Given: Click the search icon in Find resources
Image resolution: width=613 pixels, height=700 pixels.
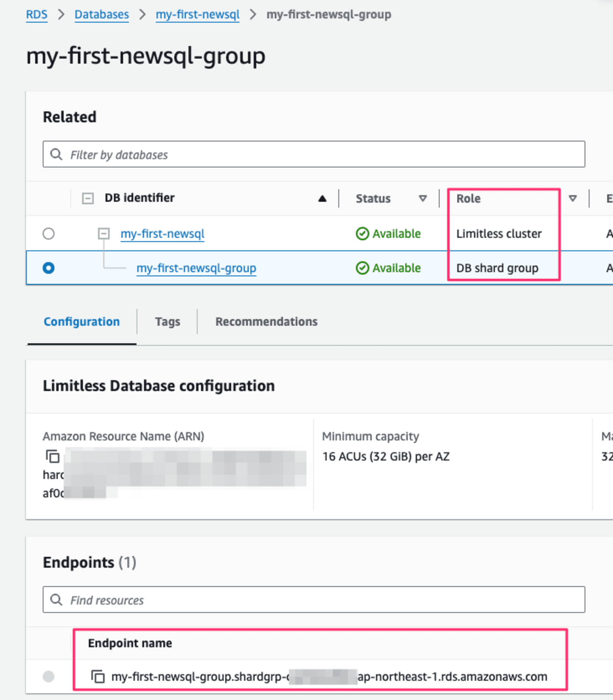Looking at the screenshot, I should [x=56, y=600].
